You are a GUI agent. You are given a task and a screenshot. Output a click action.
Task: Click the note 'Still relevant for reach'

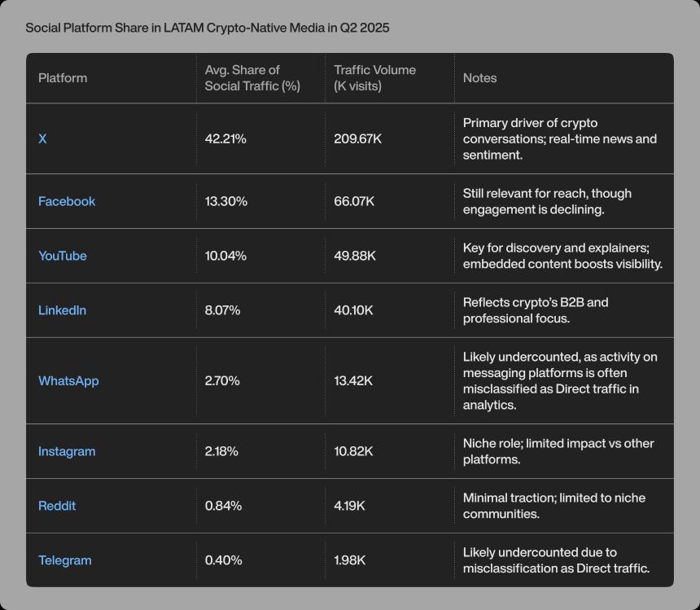coord(547,201)
